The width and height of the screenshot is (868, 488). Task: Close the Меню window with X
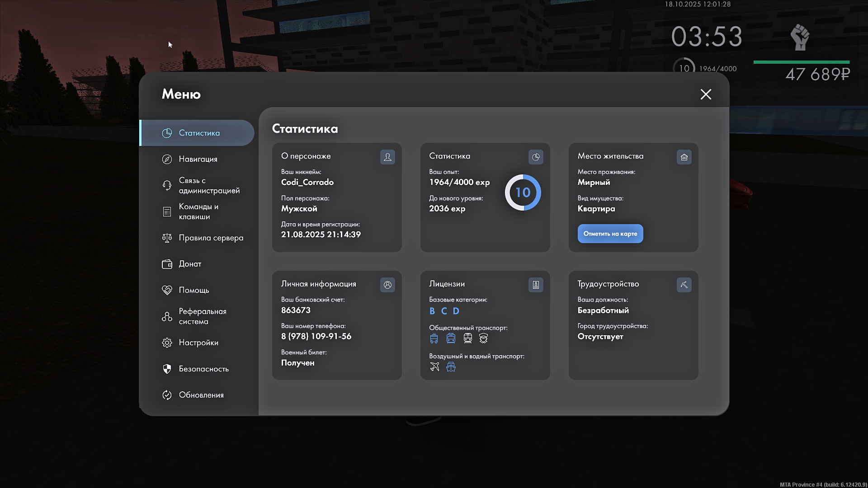[x=706, y=94]
